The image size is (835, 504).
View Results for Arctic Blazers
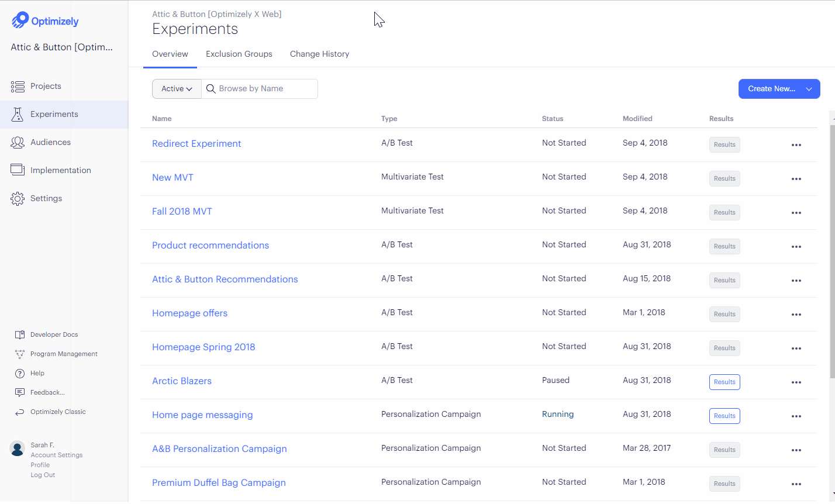(x=724, y=382)
